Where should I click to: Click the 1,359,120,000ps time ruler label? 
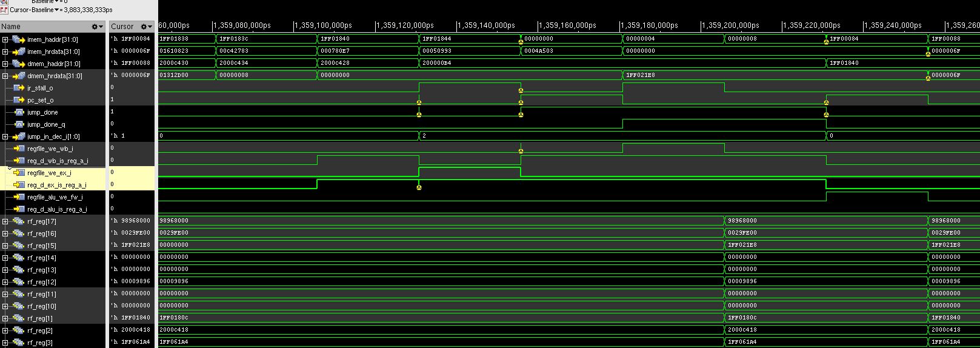405,25
